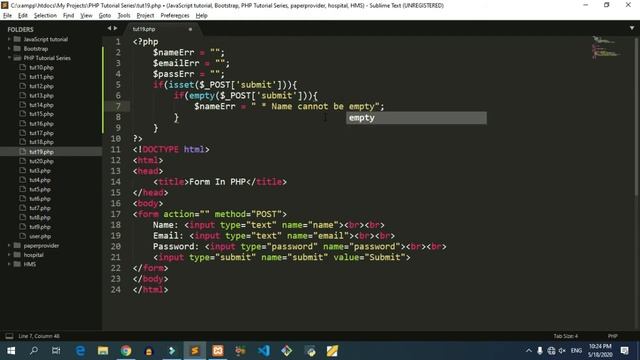Click the Tab Size: 4 indicator
This screenshot has width=640, height=360.
pyautogui.click(x=566, y=336)
